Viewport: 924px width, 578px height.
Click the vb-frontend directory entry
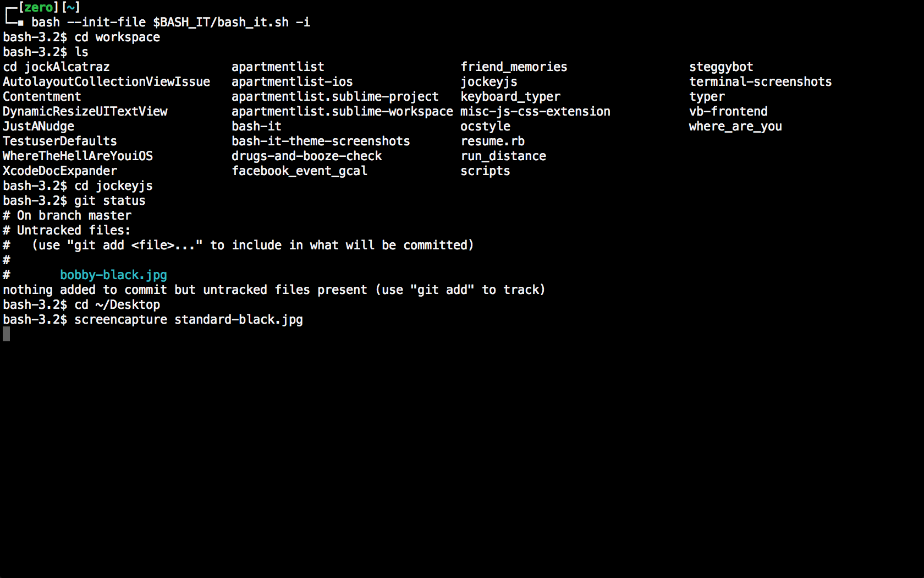coord(728,111)
